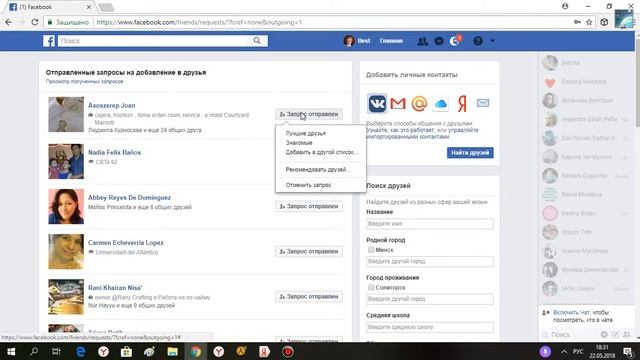Viewport: 640px width, 360px height.
Task: Open Windows Start menu
Action: tap(11, 351)
